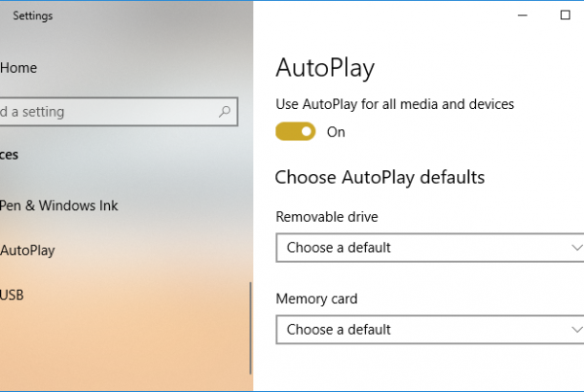Open Pen & Windows Ink settings

tap(58, 205)
